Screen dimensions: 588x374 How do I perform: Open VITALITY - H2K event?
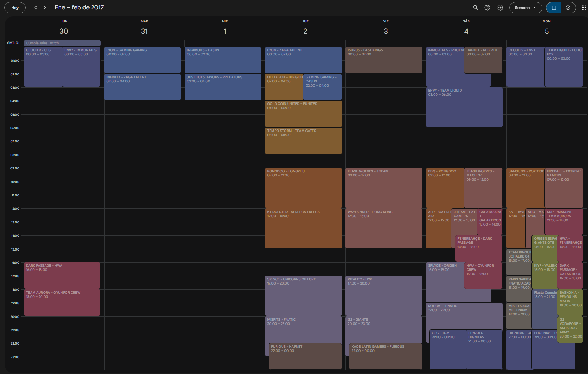tap(384, 296)
